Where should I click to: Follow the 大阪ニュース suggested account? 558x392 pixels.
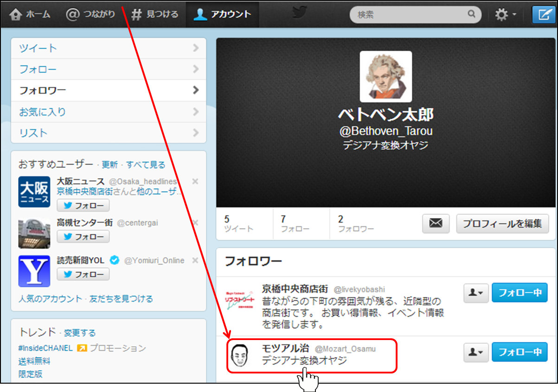83,206
